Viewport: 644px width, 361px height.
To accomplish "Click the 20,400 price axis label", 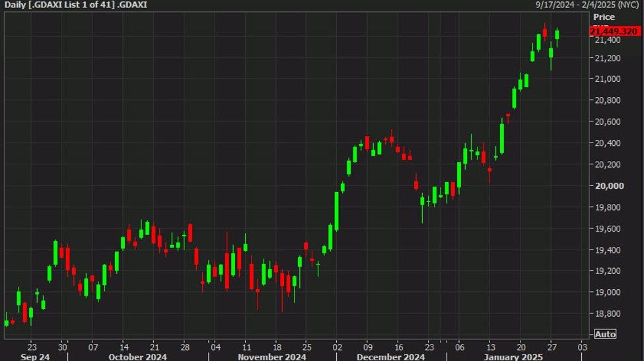I will [608, 143].
